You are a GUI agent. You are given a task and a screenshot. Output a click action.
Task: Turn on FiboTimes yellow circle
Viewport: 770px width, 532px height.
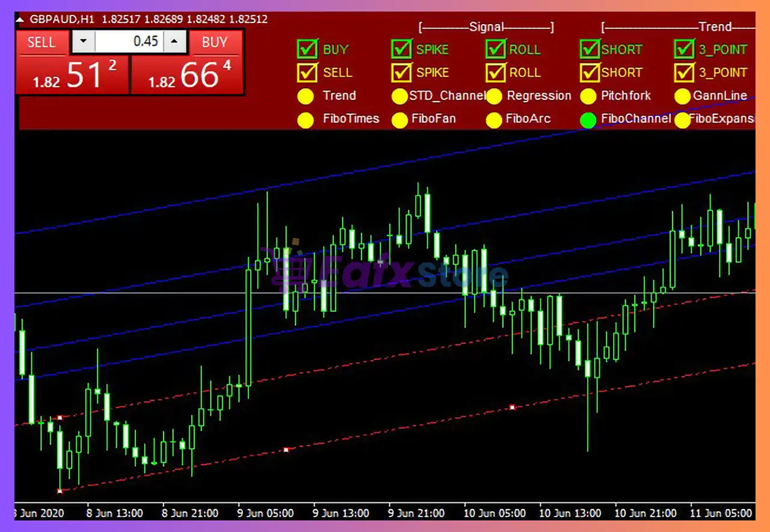click(306, 120)
